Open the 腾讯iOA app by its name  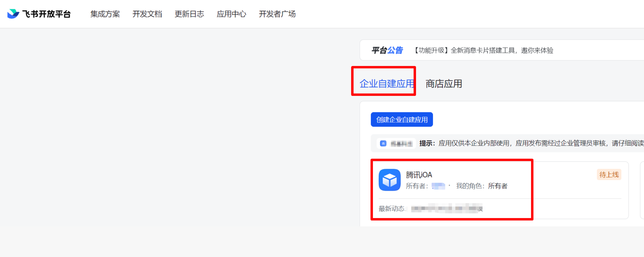pos(419,175)
